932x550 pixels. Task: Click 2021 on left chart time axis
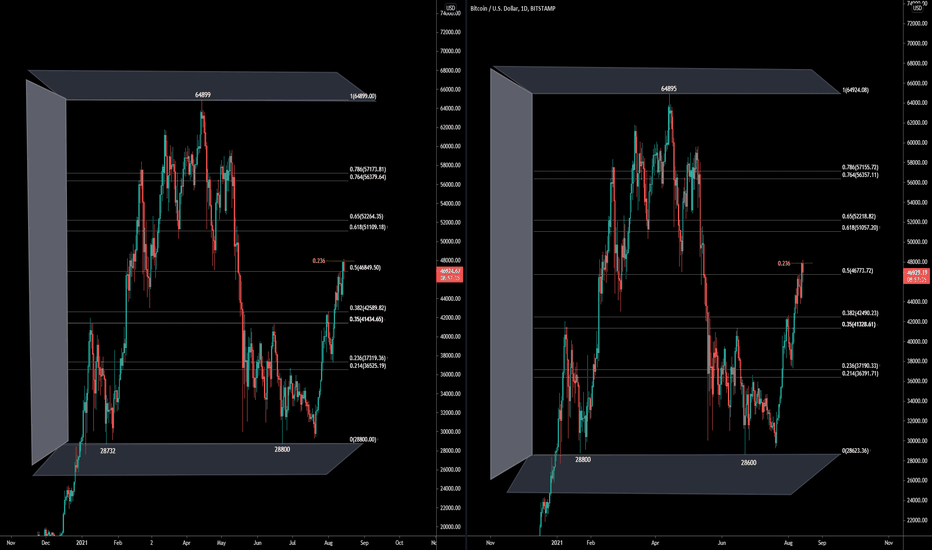coord(82,543)
